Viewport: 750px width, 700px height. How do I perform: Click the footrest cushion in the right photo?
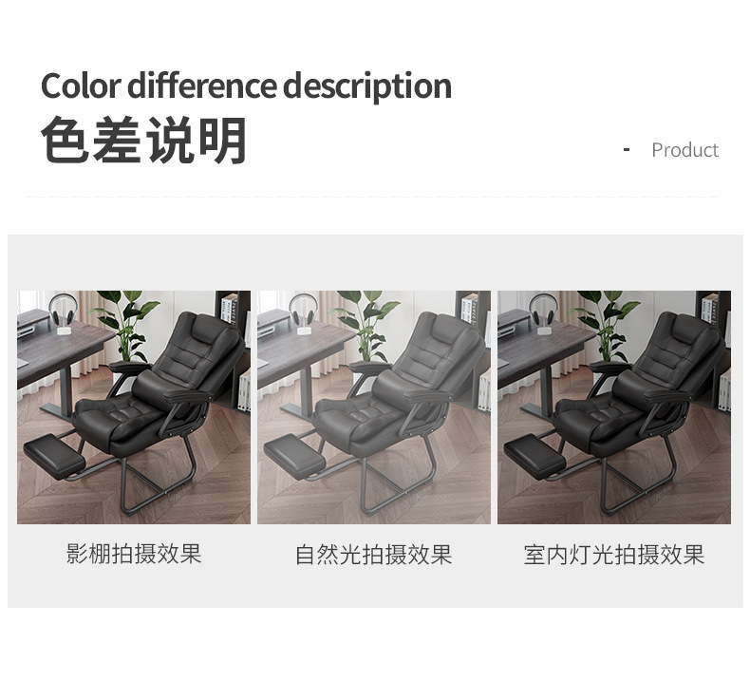pos(534,457)
